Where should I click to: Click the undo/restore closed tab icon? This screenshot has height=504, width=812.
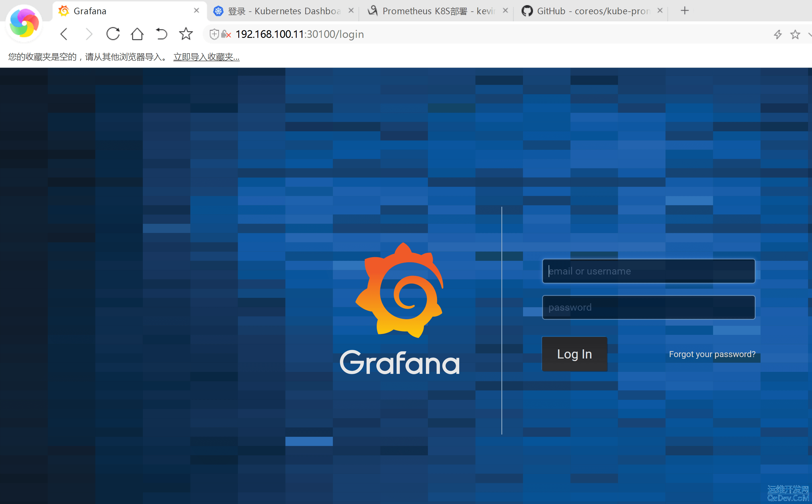pos(161,34)
